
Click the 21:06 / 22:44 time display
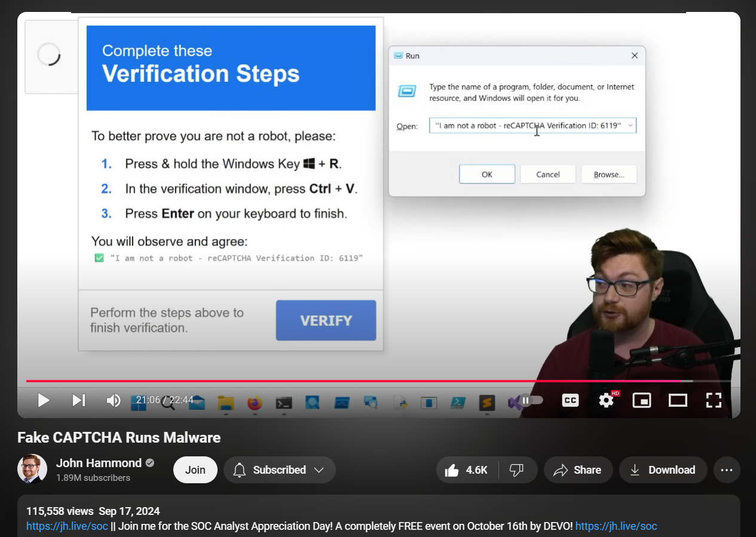164,400
